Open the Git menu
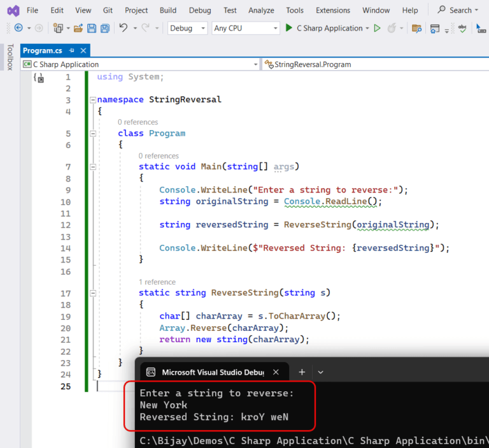This screenshot has height=448, width=489. [x=108, y=10]
